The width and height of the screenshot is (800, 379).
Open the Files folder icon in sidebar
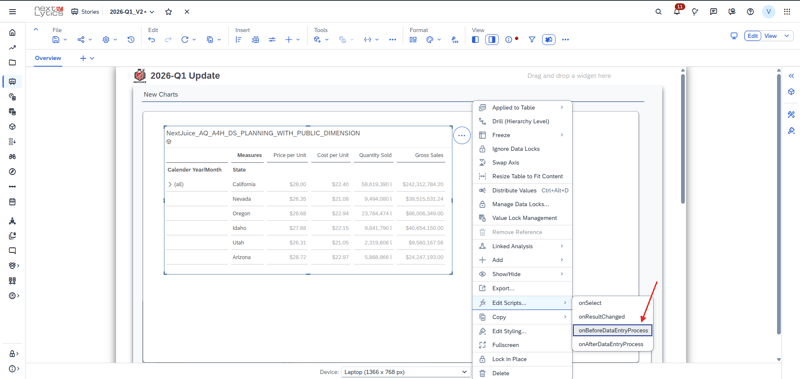click(x=13, y=63)
